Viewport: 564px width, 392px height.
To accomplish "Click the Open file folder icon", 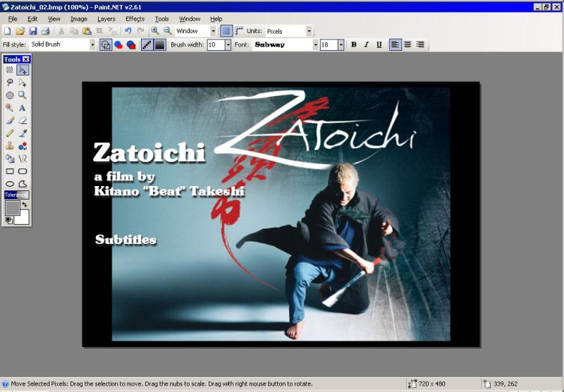I will click(20, 31).
